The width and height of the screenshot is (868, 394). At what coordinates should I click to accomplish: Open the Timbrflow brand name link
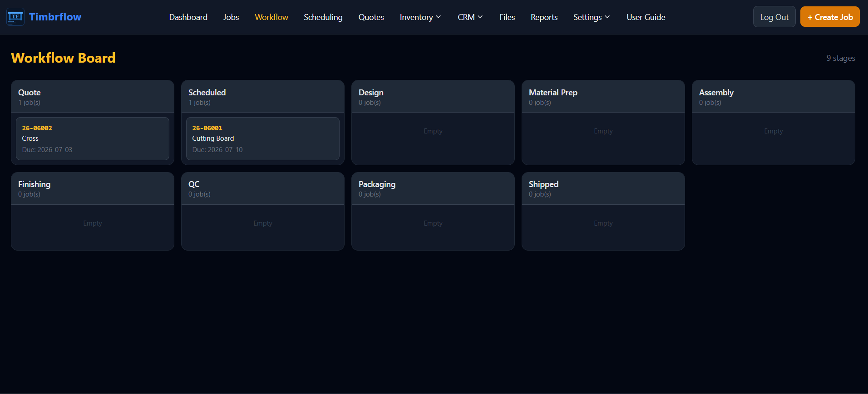click(55, 17)
